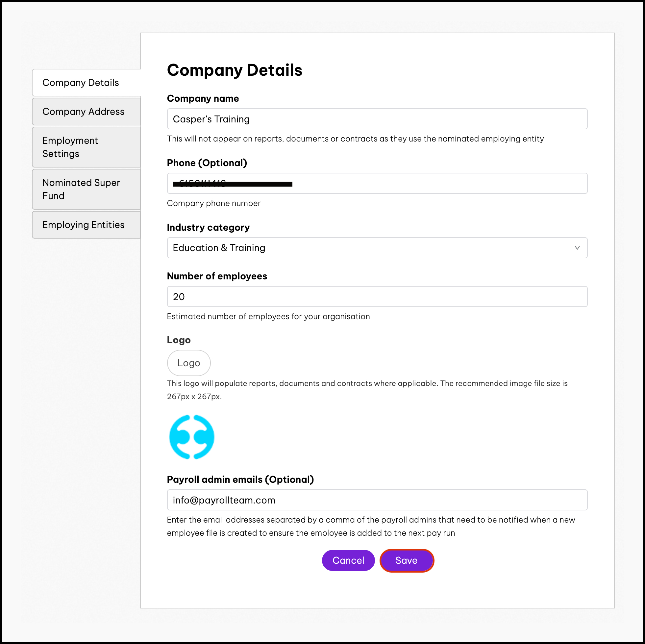
Task: Click the cyan company logo image
Action: point(192,437)
